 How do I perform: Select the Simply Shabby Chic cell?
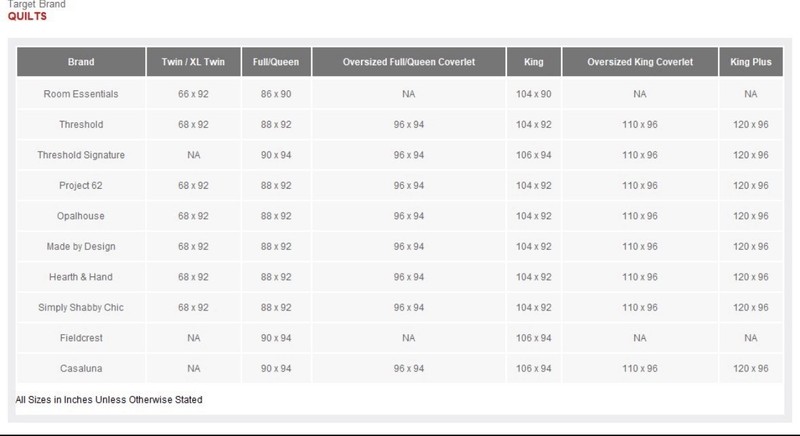pos(81,307)
